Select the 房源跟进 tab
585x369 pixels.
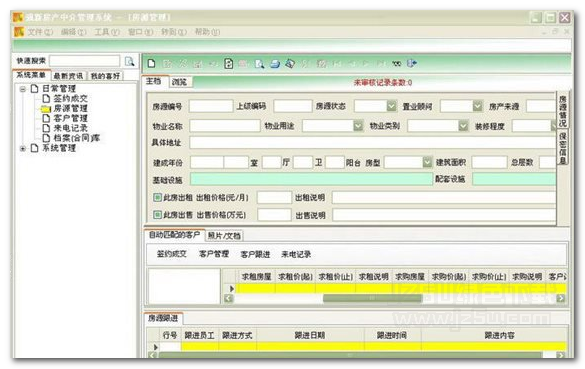163,318
